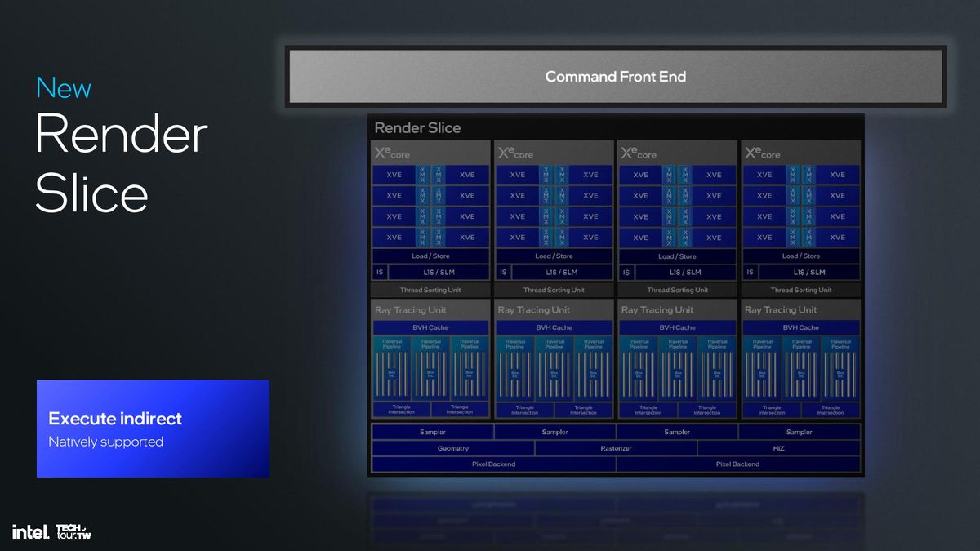
Task: Select the Geometry block
Action: click(453, 448)
